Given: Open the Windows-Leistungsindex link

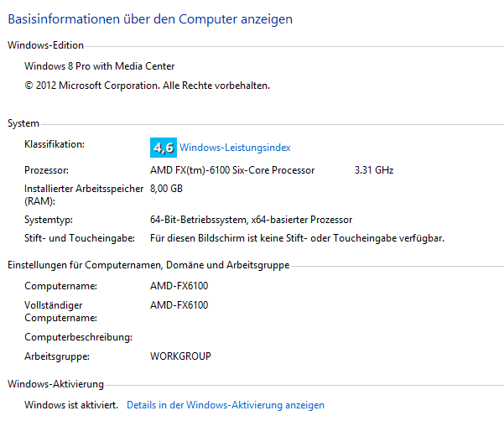Looking at the screenshot, I should click(x=235, y=148).
